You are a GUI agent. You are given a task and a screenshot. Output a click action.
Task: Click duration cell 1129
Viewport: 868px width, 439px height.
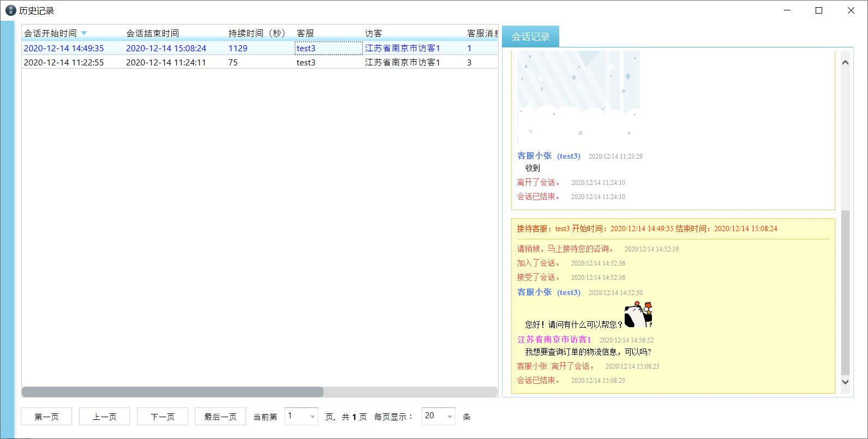click(x=238, y=48)
